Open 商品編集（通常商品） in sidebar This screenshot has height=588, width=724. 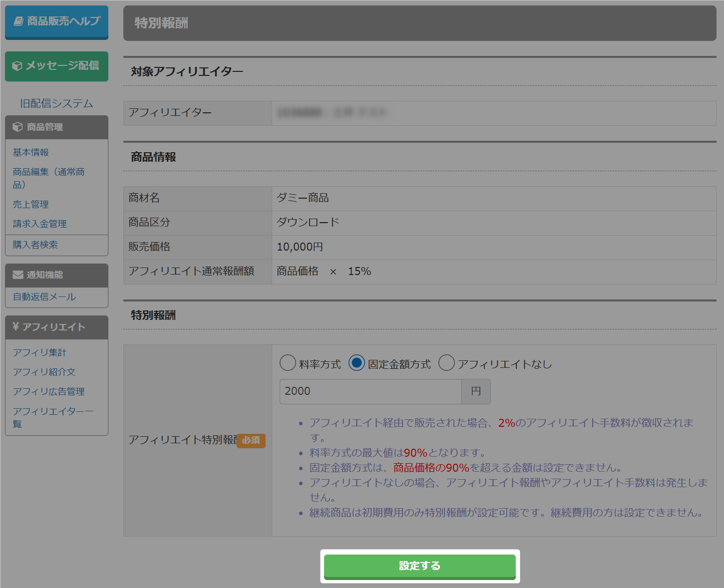48,178
